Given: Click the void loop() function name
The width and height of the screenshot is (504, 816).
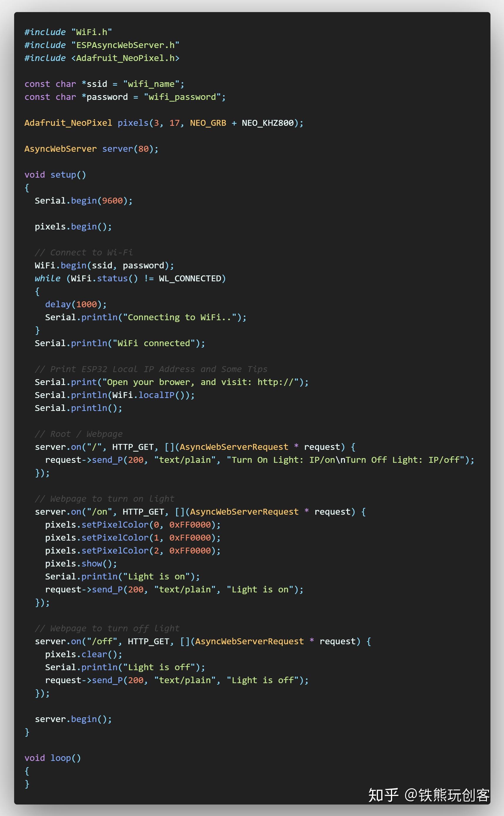Looking at the screenshot, I should pyautogui.click(x=60, y=758).
